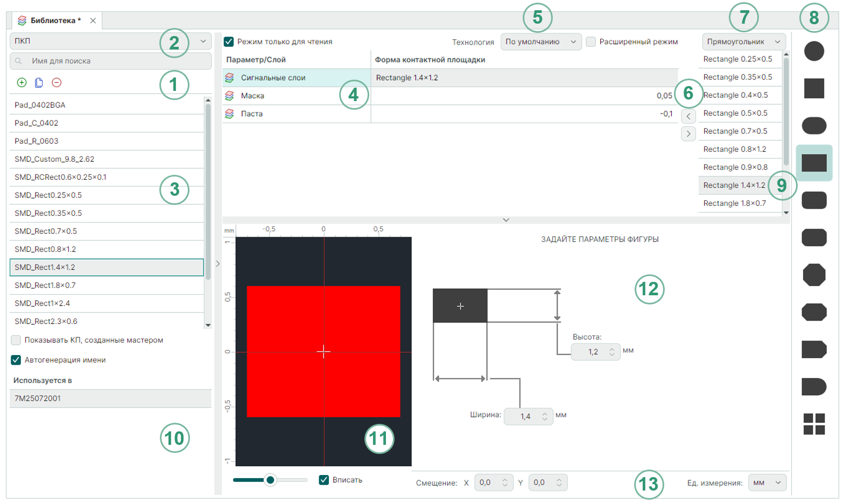
Task: Adjust the preview zoom slider handle
Action: pos(270,480)
